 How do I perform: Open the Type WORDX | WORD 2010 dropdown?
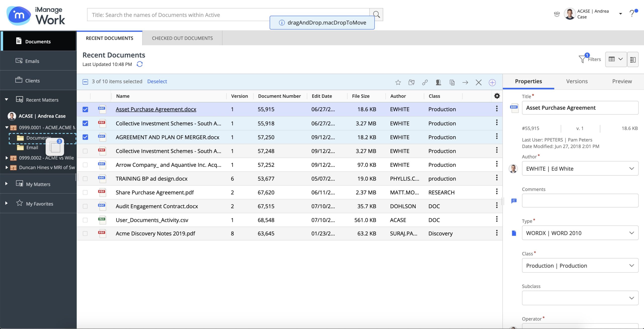tap(580, 233)
